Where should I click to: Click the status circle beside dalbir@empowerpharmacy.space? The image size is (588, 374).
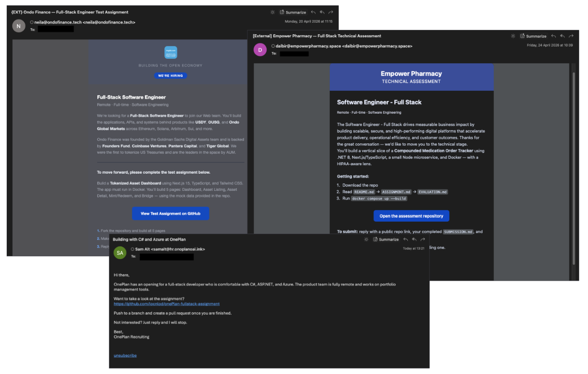coord(273,46)
